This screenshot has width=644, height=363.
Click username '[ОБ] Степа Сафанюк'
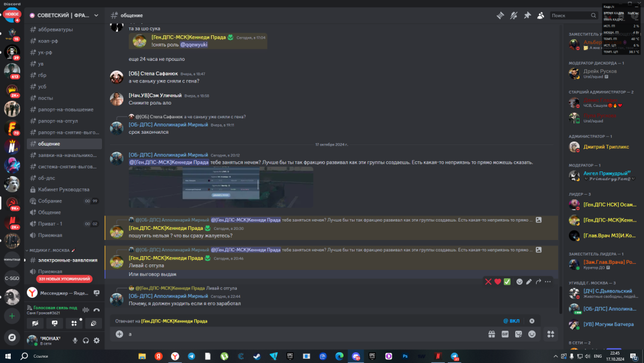[153, 73]
